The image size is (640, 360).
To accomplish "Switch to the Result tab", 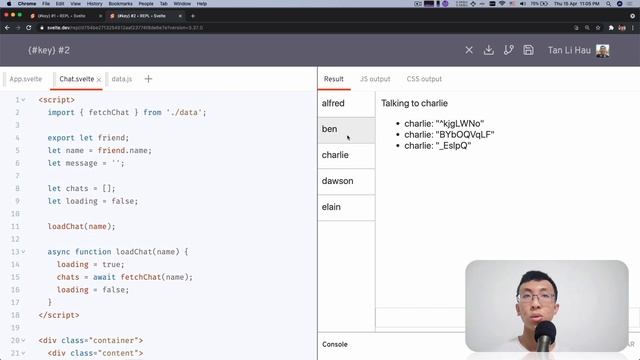I will pyautogui.click(x=333, y=79).
